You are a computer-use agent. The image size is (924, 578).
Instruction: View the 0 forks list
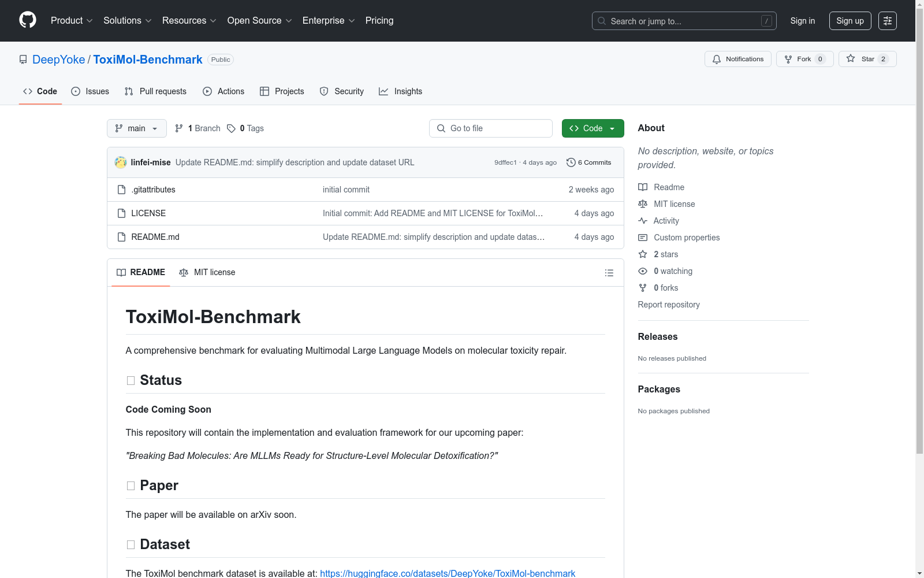(658, 288)
